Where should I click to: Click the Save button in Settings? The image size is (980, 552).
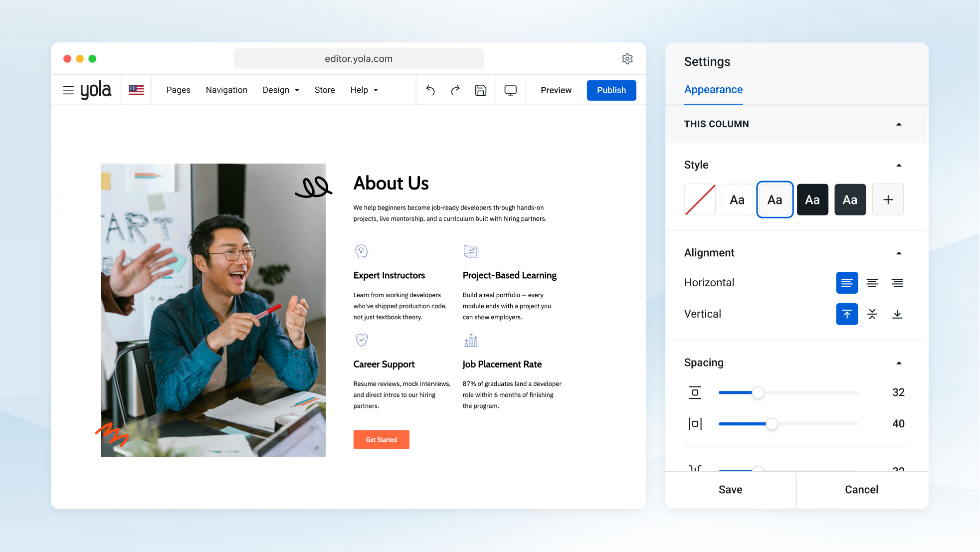(x=731, y=490)
